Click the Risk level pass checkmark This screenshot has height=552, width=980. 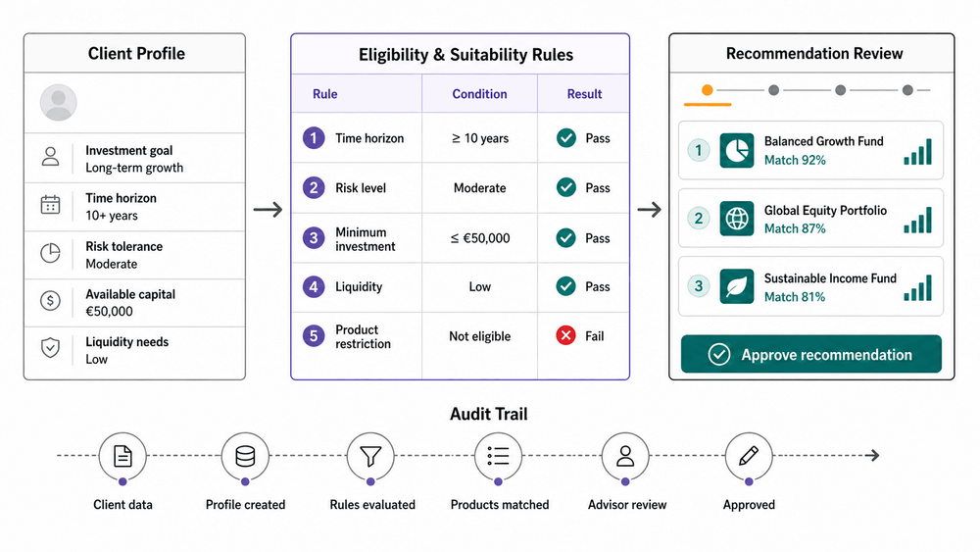pos(566,187)
